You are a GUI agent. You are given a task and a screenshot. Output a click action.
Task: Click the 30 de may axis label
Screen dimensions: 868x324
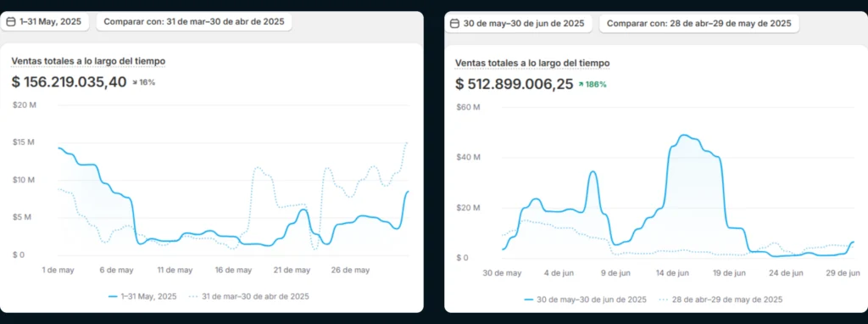coord(502,273)
